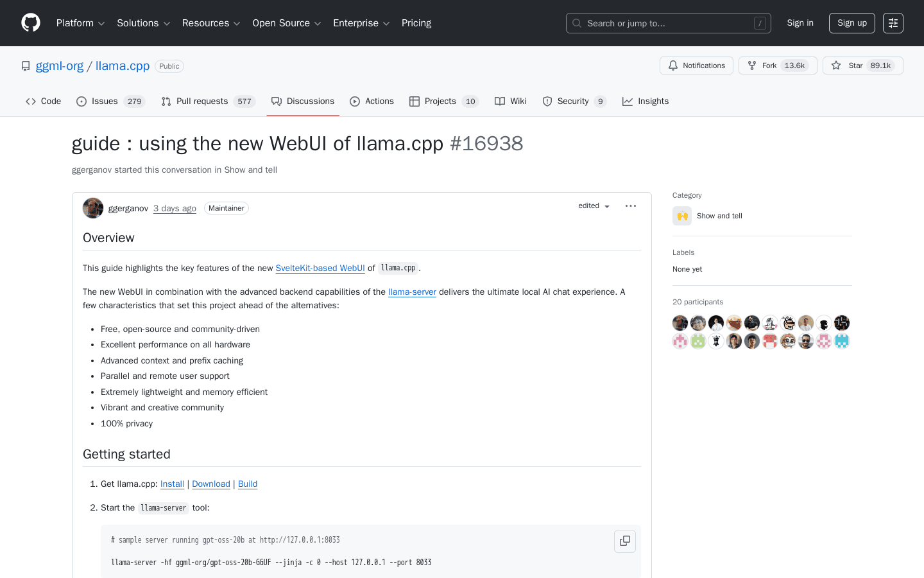This screenshot has height=578, width=924.
Task: Switch to the Issues tab
Action: [x=103, y=101]
